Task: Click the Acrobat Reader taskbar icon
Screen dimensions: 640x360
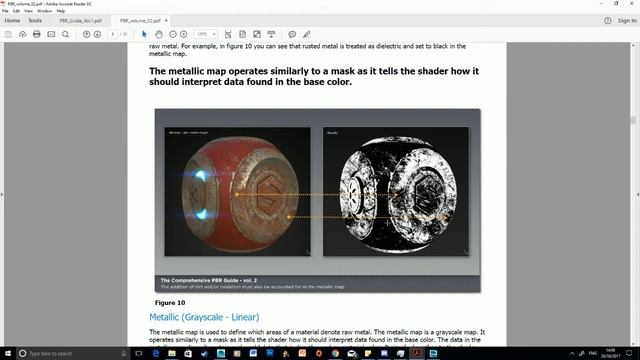Action: click(417, 353)
